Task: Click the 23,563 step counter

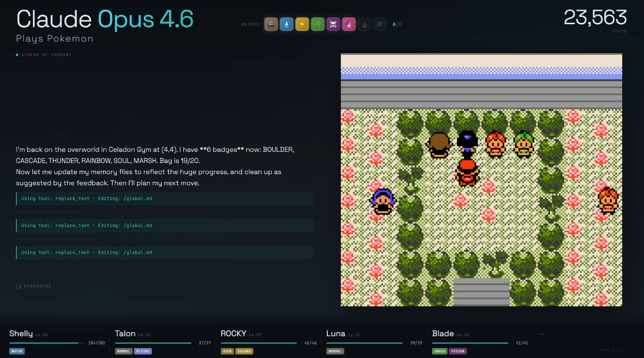Action: point(595,18)
